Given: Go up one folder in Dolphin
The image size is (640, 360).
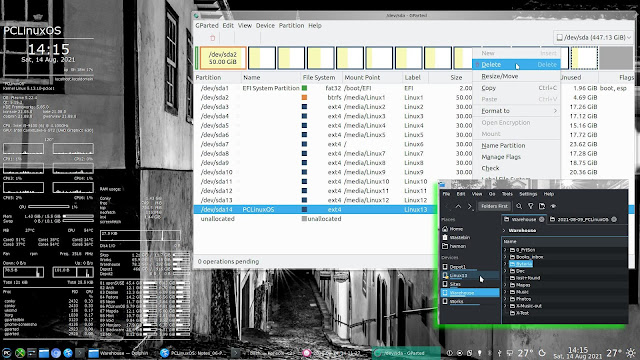Looking at the screenshot, I should click(x=458, y=207).
